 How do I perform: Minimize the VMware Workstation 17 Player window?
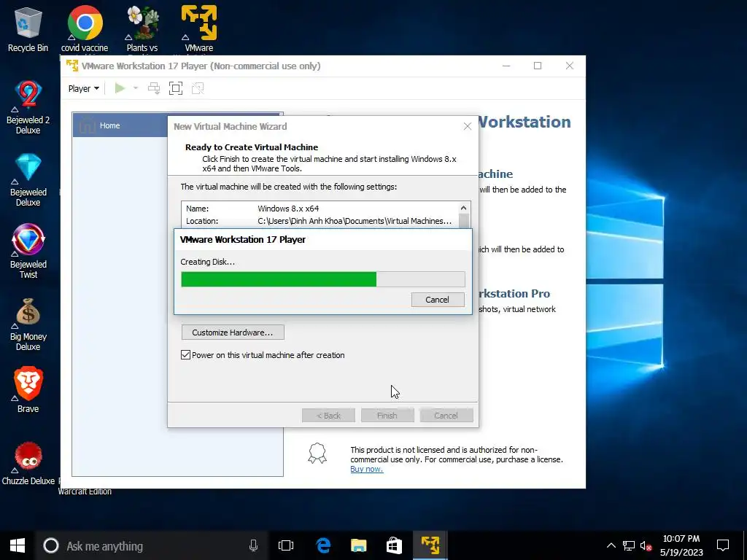coord(506,66)
